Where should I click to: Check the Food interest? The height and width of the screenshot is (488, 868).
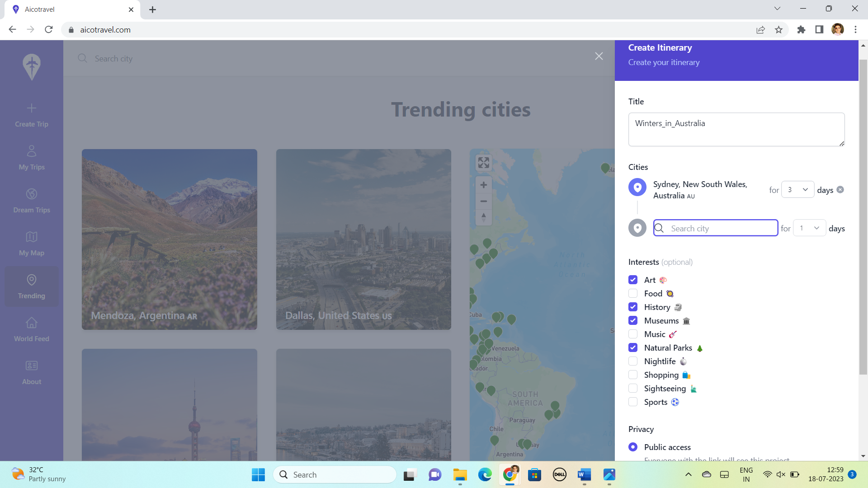tap(633, 294)
